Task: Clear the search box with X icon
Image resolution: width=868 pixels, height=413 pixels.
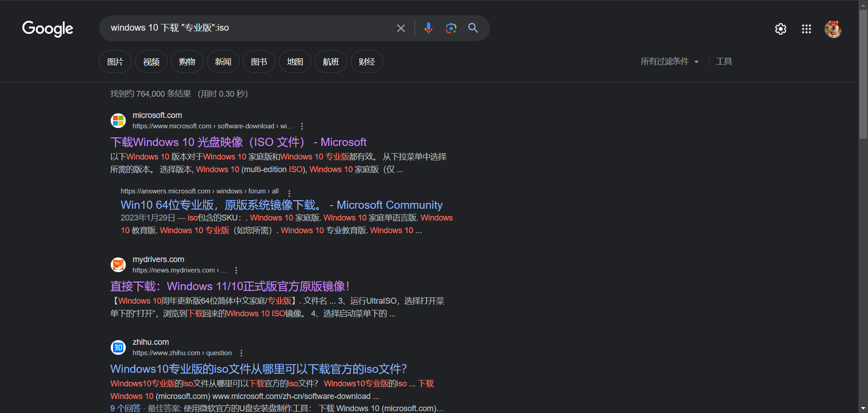Action: pos(401,28)
